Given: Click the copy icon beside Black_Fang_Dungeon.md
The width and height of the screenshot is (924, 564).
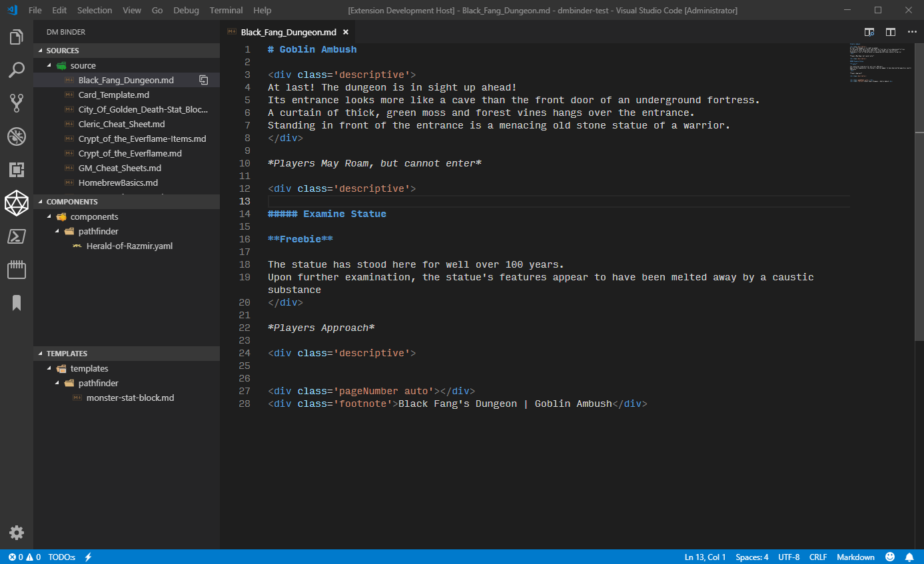Looking at the screenshot, I should (x=204, y=80).
